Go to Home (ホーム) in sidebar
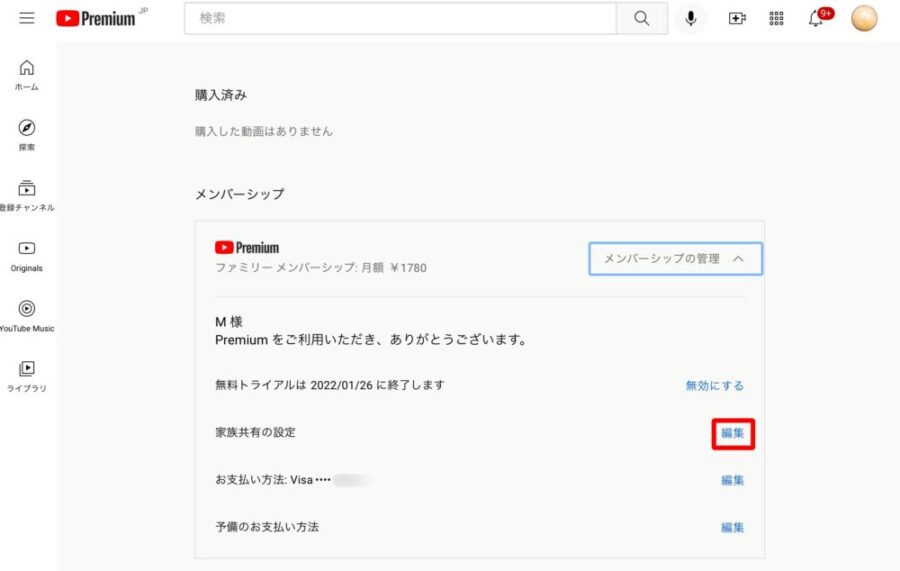 click(26, 75)
